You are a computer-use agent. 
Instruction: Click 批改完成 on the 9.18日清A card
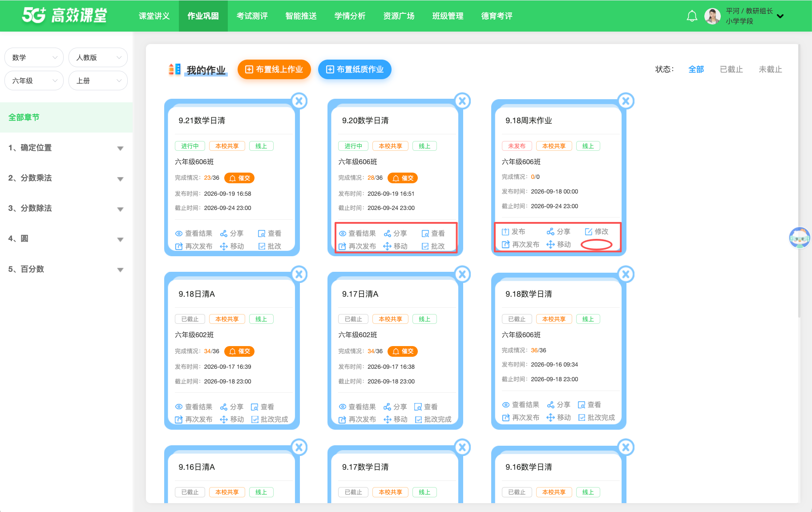point(270,419)
